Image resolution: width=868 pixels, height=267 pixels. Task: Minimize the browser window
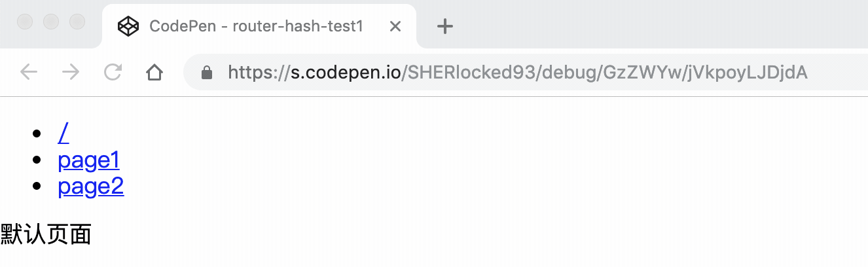51,22
